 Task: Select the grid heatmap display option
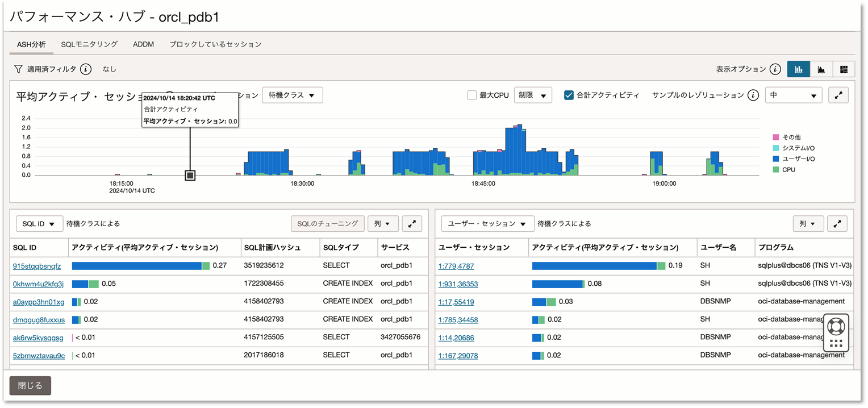(844, 69)
